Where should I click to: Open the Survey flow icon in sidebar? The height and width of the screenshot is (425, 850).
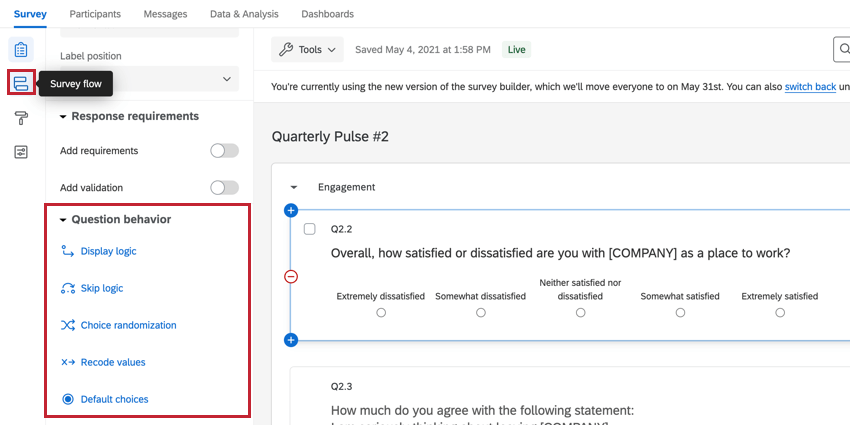21,83
